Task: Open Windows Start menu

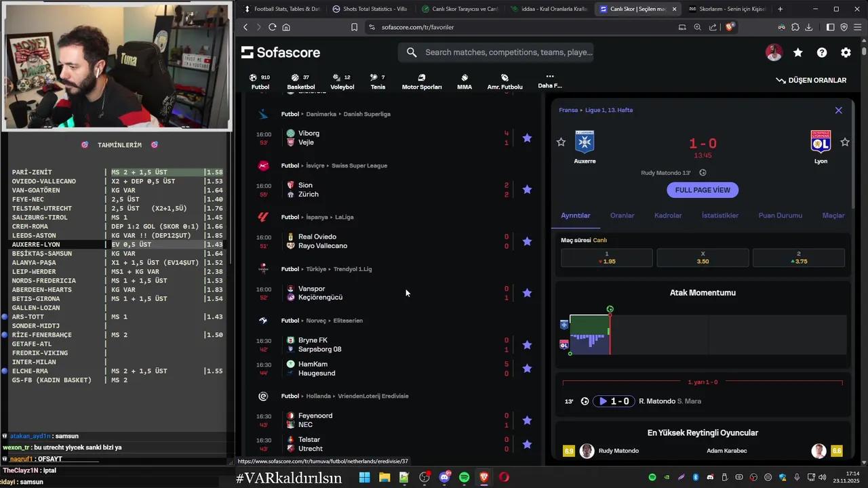Action: coord(364,477)
